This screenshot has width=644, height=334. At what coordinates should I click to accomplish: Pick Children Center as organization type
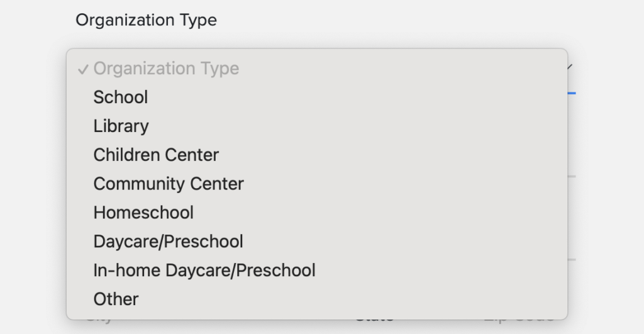click(x=156, y=155)
